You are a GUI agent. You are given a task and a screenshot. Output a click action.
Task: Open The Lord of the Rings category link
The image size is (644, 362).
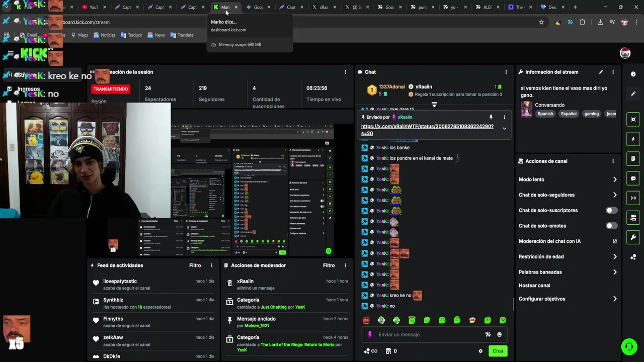point(297,345)
